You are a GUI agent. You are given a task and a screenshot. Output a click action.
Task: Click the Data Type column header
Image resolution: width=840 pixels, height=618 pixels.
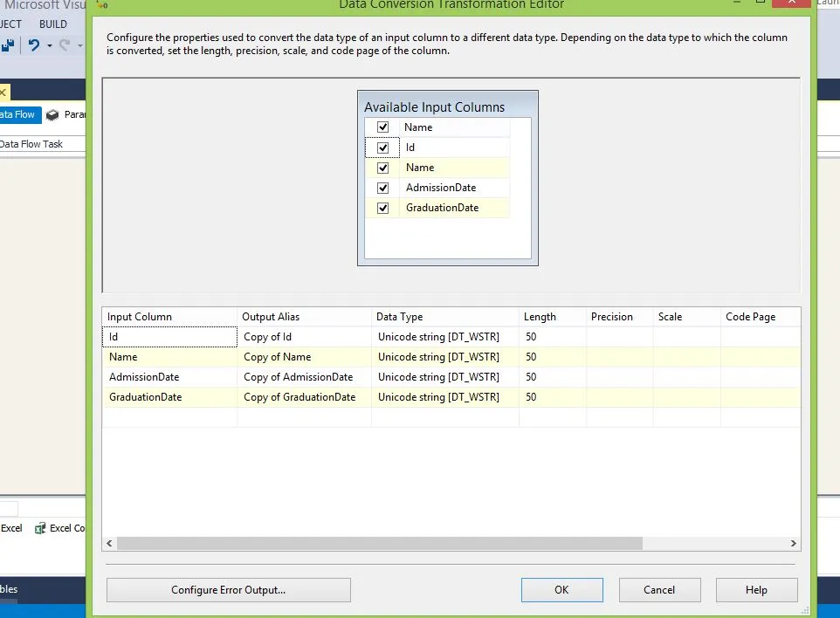[x=444, y=317]
